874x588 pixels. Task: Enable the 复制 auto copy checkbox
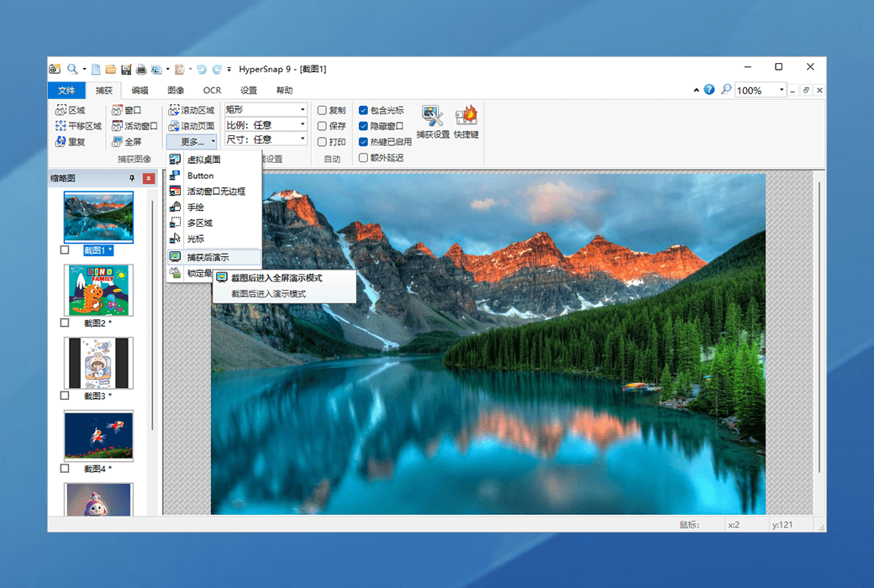[x=322, y=110]
